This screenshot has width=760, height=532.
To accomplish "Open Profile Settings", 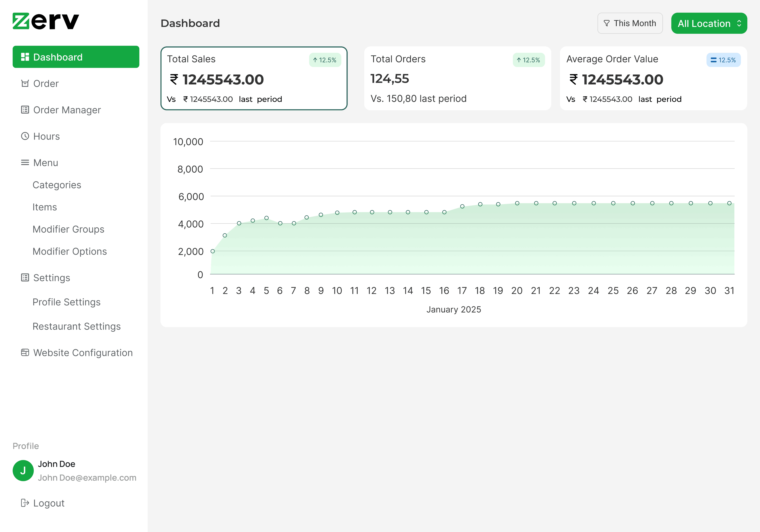I will click(66, 302).
